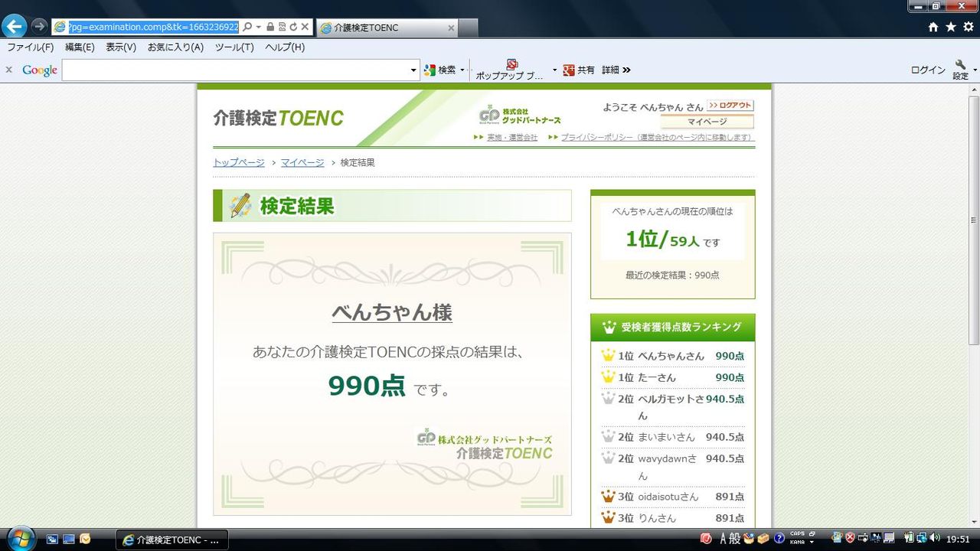Viewport: 980px width, 551px height.
Task: Click the gold crown beside たーさん
Action: point(609,377)
